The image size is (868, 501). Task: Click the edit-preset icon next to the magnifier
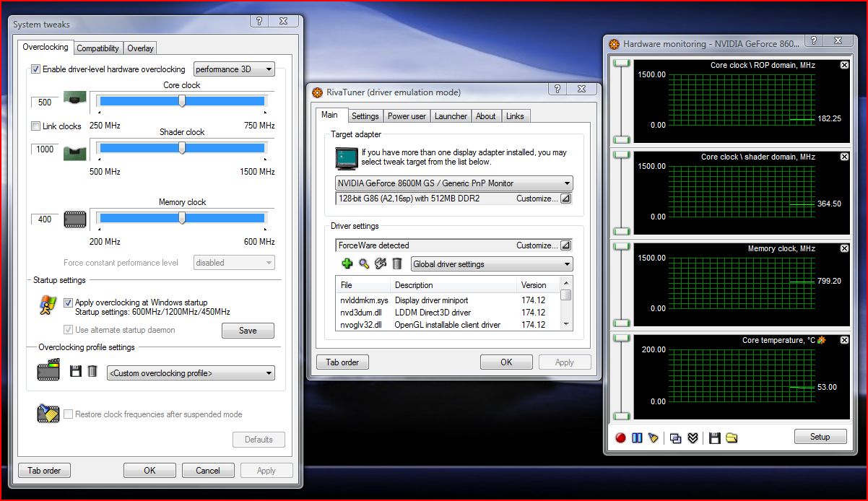[381, 264]
